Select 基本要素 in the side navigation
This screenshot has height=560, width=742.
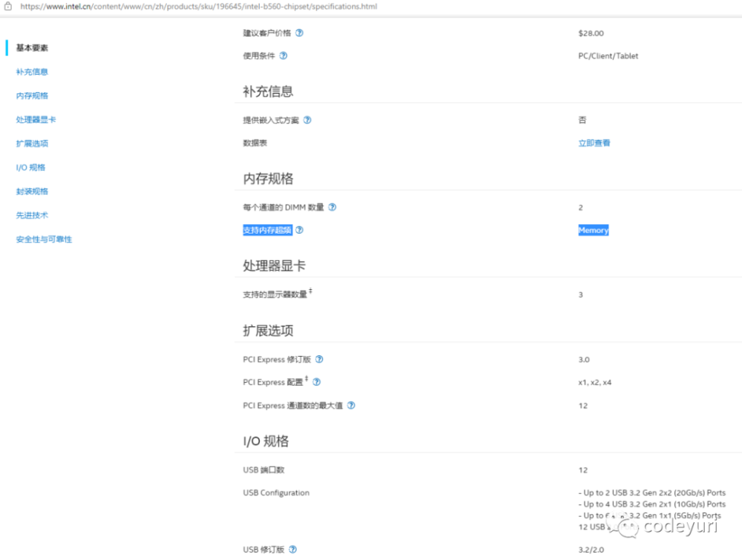click(32, 47)
